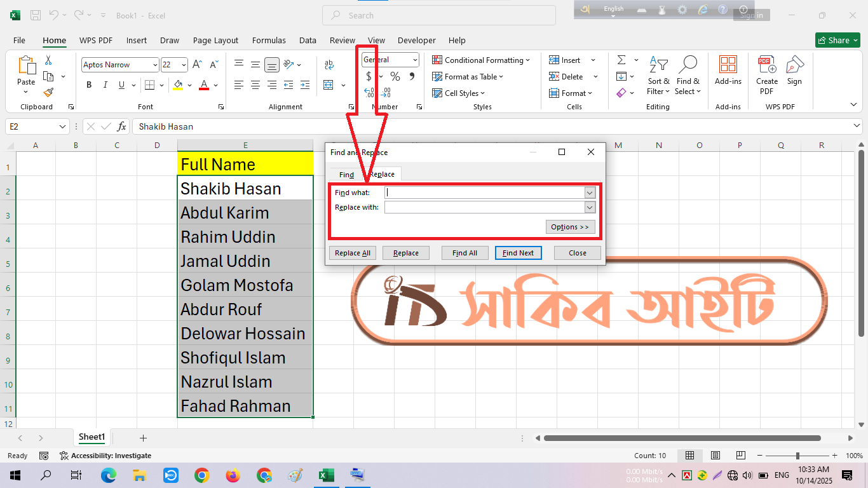Click the Replace All button
The height and width of the screenshot is (488, 868).
pos(352,252)
